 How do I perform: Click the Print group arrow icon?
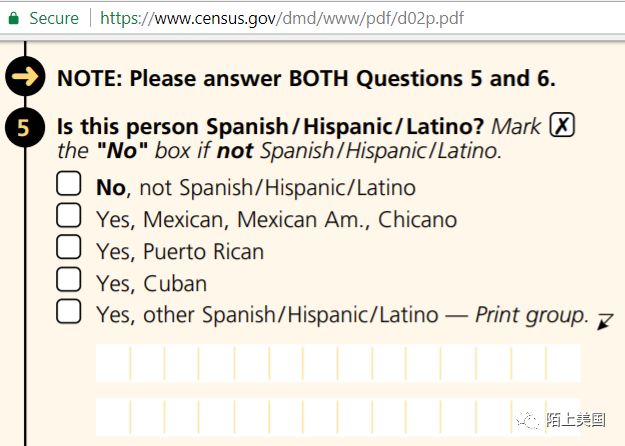click(x=604, y=320)
